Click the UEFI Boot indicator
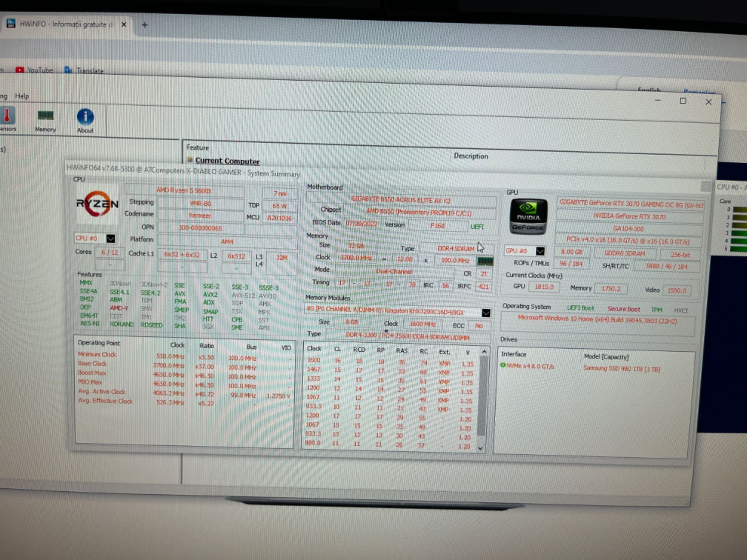The width and height of the screenshot is (747, 560). 580,308
